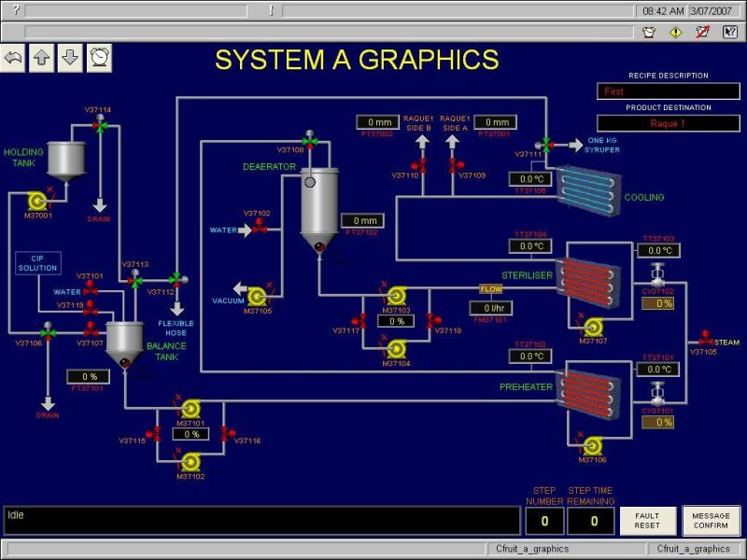The image size is (747, 560).
Task: Toggle three-way valve V37111 near syruper
Action: [547, 145]
